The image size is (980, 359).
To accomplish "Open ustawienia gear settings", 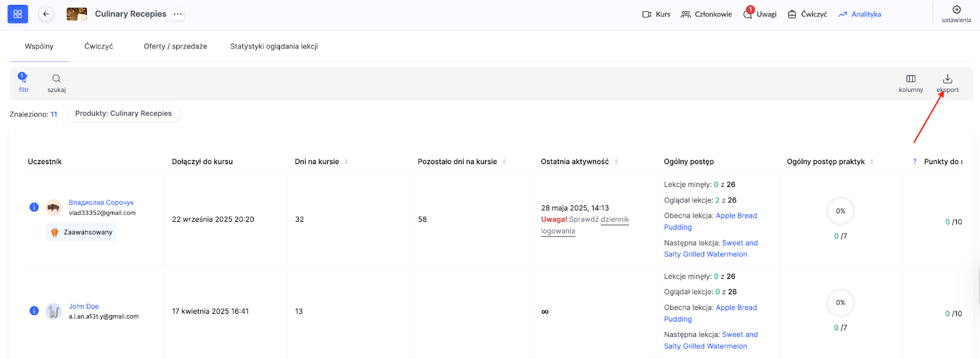I will click(x=956, y=10).
